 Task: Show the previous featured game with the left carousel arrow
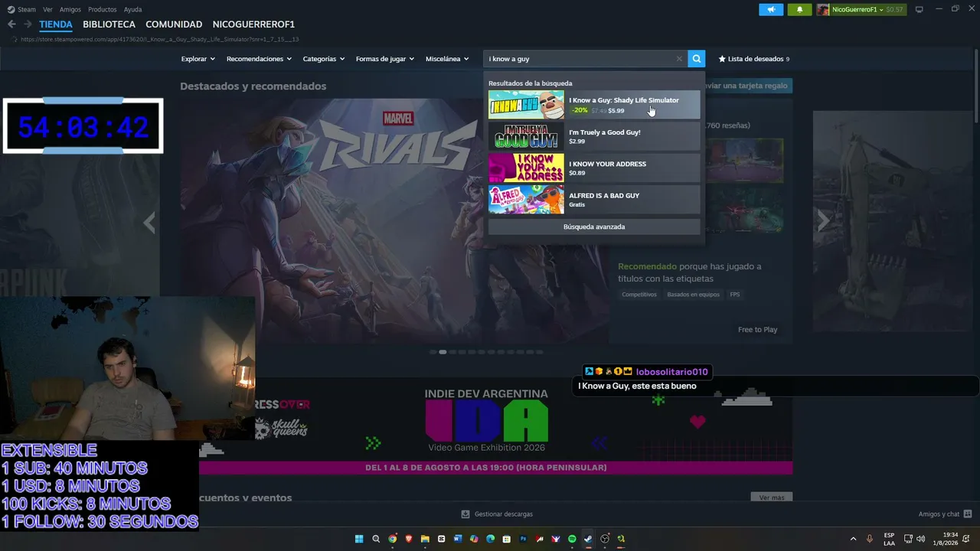[149, 222]
